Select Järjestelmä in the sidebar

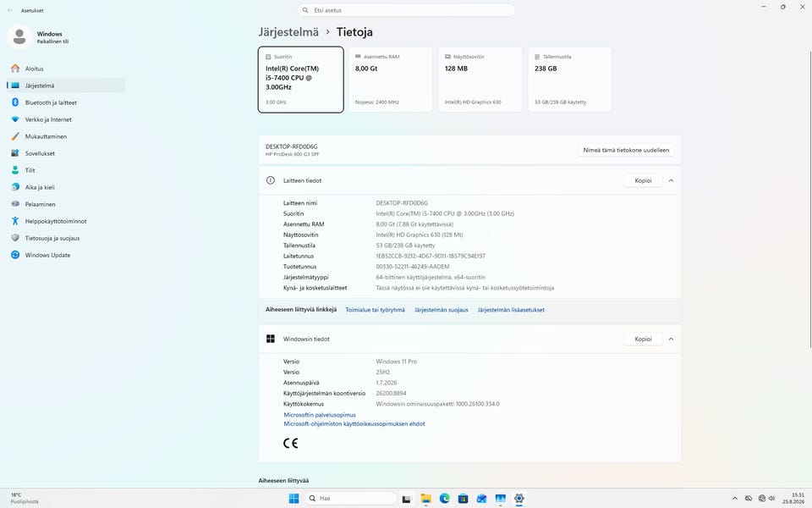66,86
